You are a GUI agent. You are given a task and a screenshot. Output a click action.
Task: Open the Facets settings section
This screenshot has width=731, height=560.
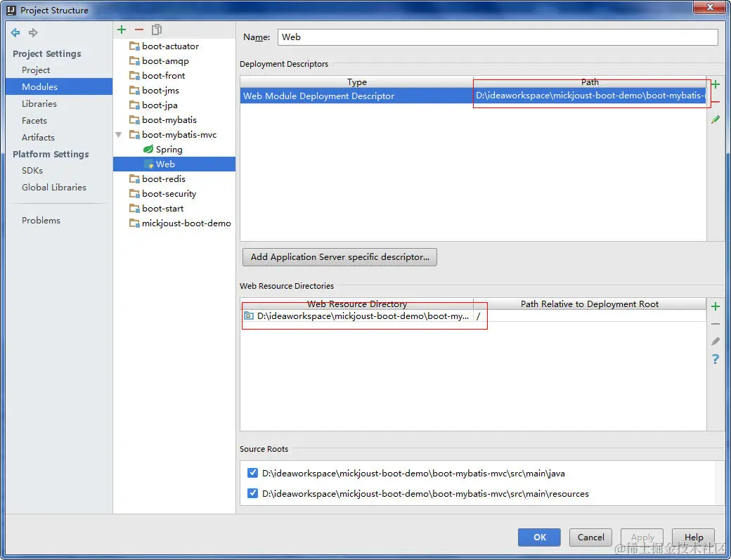point(34,121)
